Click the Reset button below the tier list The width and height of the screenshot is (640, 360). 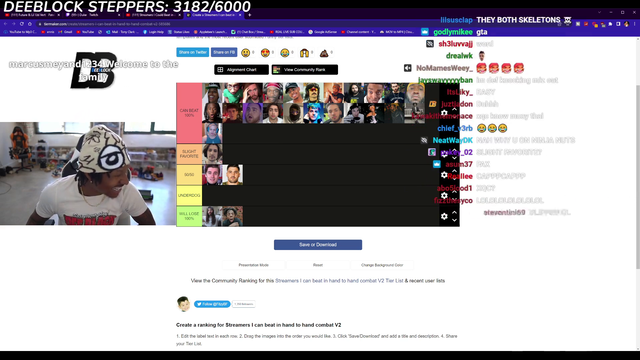click(318, 265)
